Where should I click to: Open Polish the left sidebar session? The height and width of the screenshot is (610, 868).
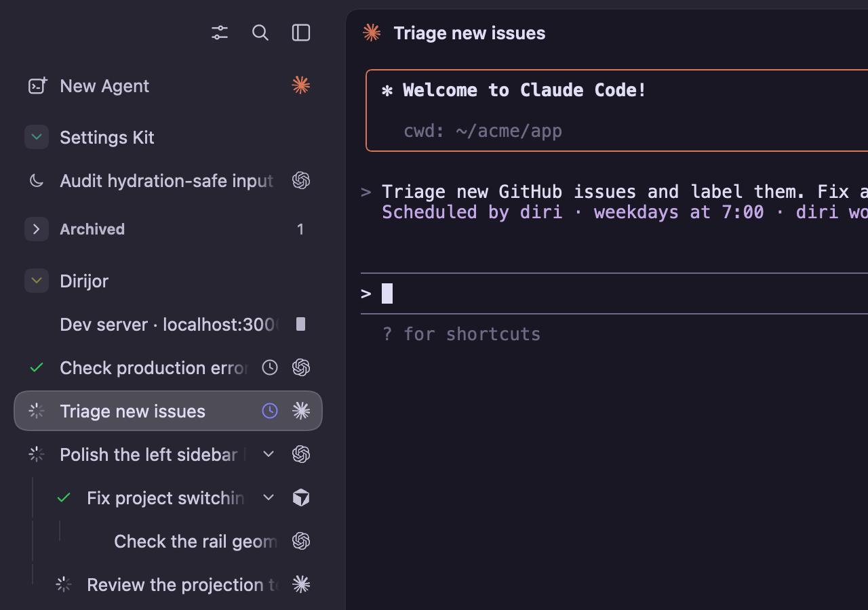(x=168, y=454)
